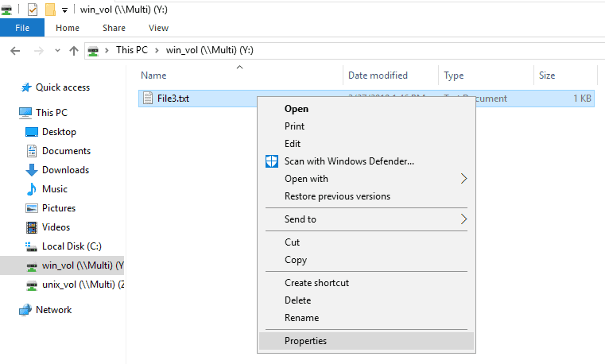Open the File ribbon tab
This screenshot has height=364, width=605.
coord(22,28)
